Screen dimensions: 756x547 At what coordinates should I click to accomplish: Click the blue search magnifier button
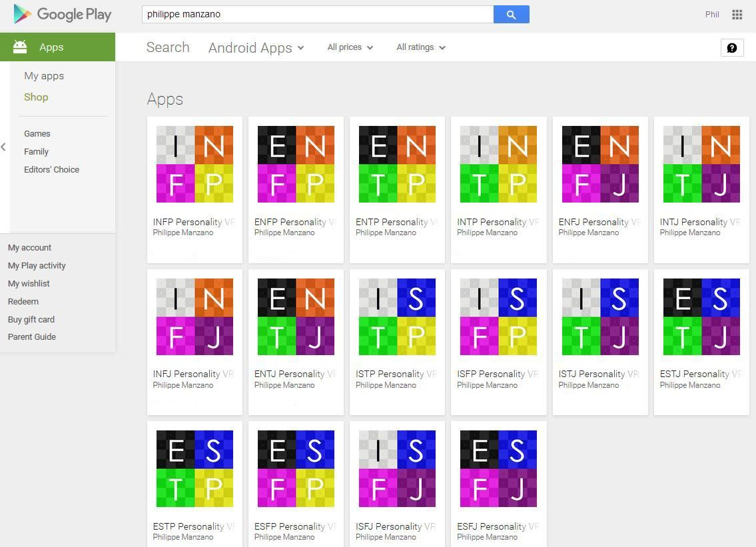click(x=511, y=15)
